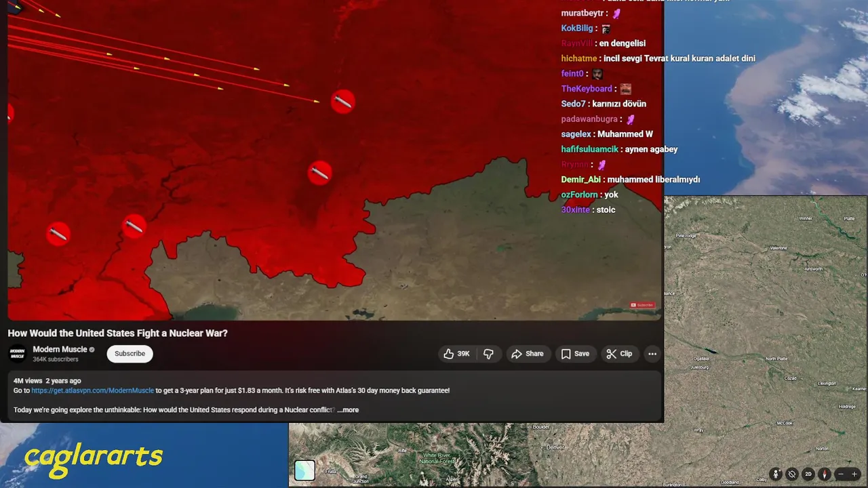Open the Clip scissors button
Viewport: 868px width, 488px height.
(x=619, y=354)
